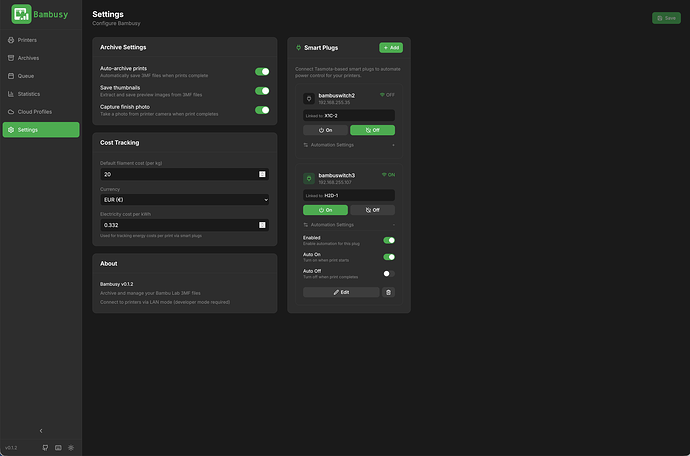The image size is (690, 456).
Task: Click the keyboard shortcuts icon
Action: [58, 448]
